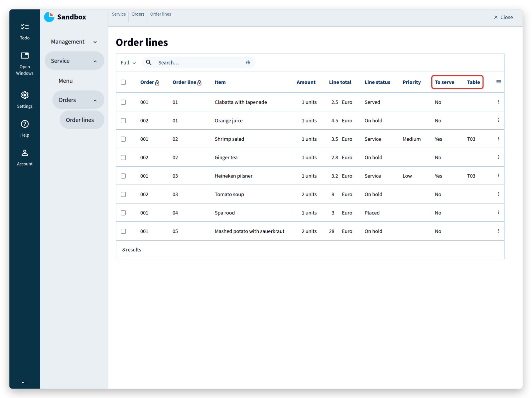Open the Menu item in sidebar
The width and height of the screenshot is (532, 398).
click(66, 81)
